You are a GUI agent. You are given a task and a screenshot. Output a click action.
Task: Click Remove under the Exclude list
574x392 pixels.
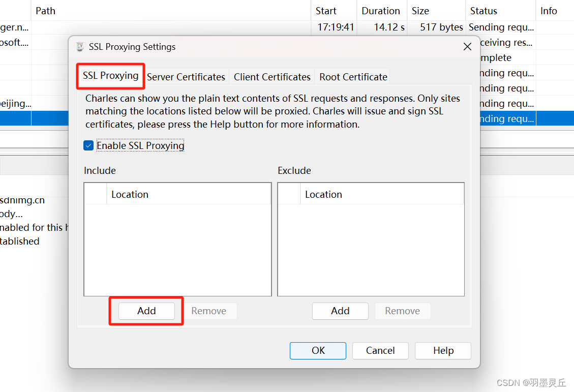[402, 311]
